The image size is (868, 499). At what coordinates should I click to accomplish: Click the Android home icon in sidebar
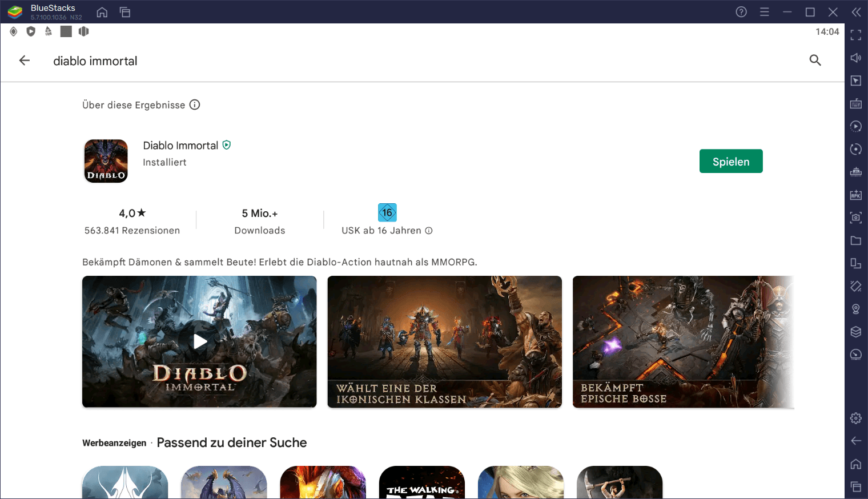coord(856,464)
